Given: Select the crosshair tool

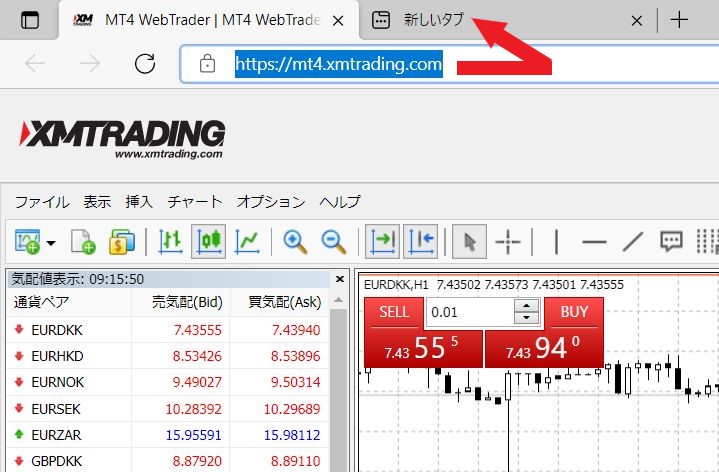Looking at the screenshot, I should coord(508,241).
